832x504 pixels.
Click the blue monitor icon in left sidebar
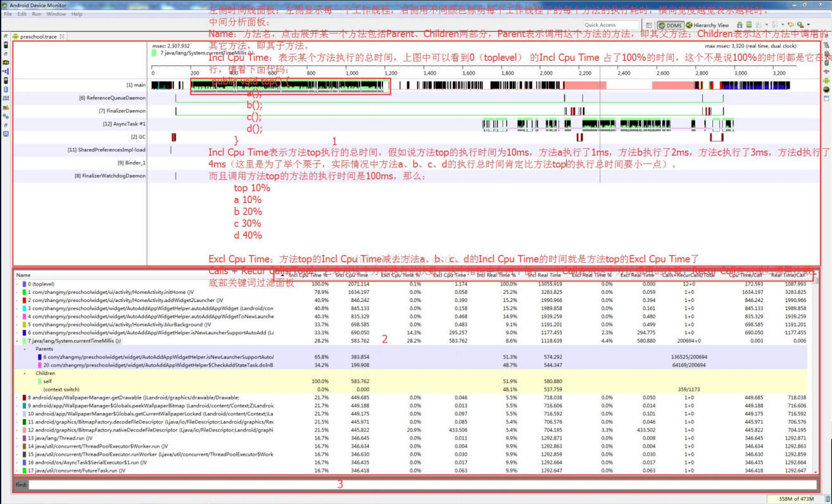tap(6, 134)
